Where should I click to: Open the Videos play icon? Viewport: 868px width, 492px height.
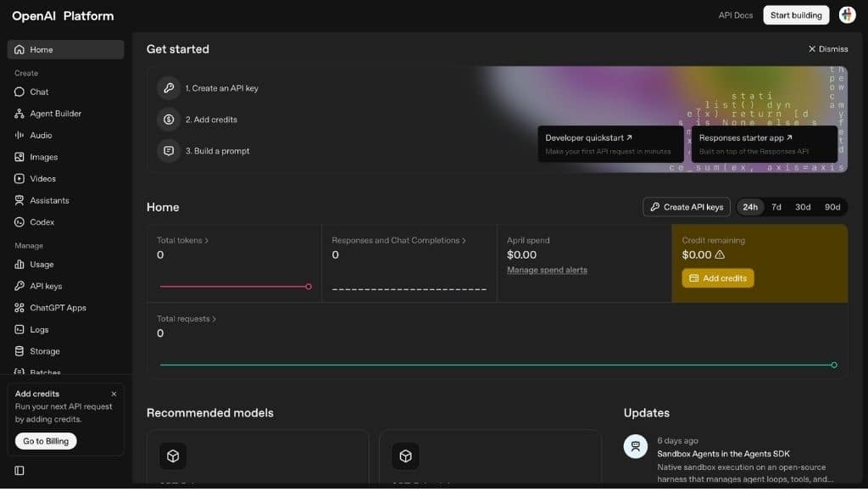(x=19, y=178)
